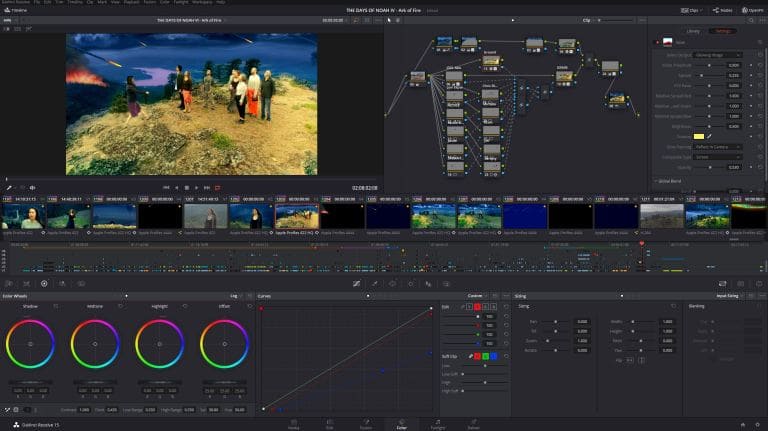Enable red channel in Edit curves

(x=477, y=307)
